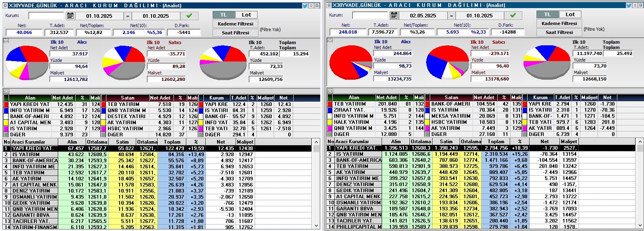This screenshot has height=231, width=644.
Task: Open Kademe Filtresi in the left window
Action: click(235, 24)
